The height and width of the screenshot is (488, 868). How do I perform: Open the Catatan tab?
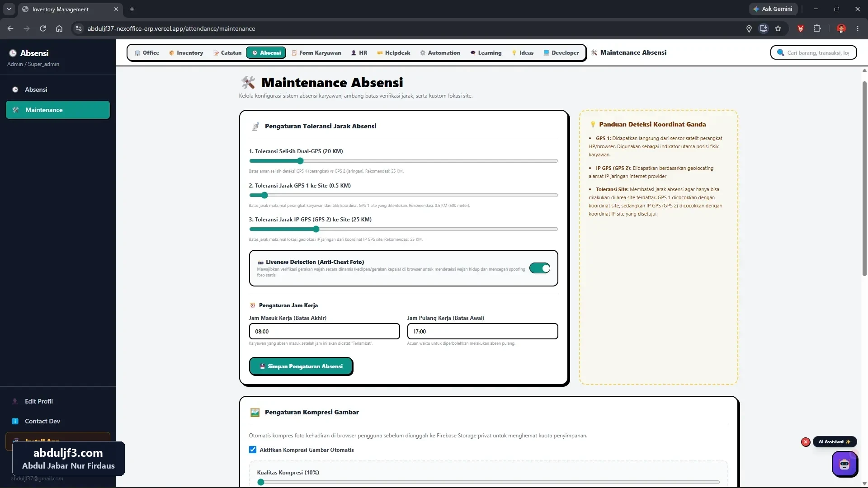(227, 53)
